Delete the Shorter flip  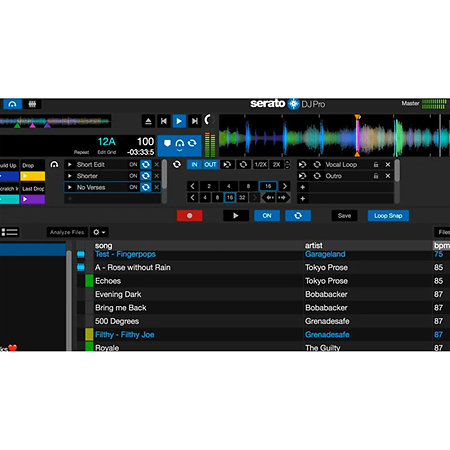pyautogui.click(x=157, y=176)
